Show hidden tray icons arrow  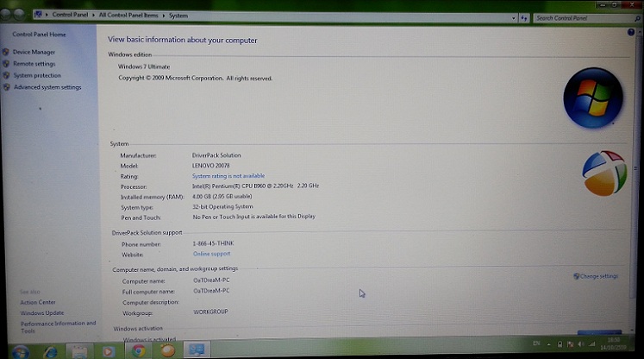[x=548, y=344]
